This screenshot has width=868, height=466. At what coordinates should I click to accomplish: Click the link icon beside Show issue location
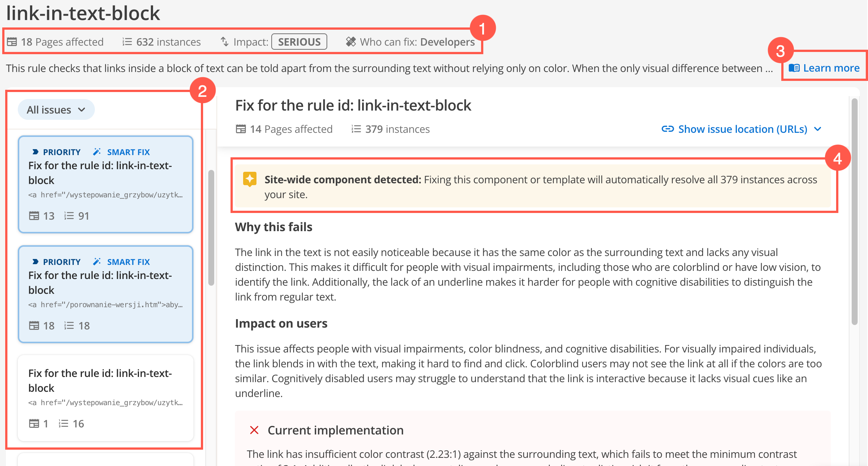(x=667, y=129)
